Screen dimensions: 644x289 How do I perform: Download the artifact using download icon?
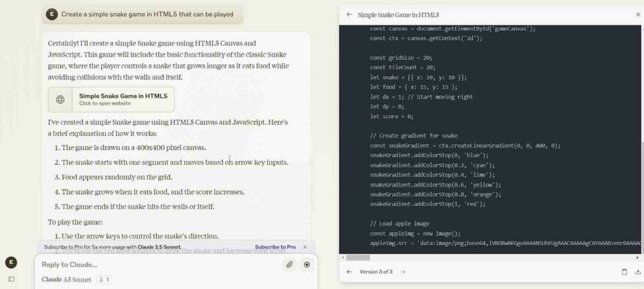coord(638,272)
